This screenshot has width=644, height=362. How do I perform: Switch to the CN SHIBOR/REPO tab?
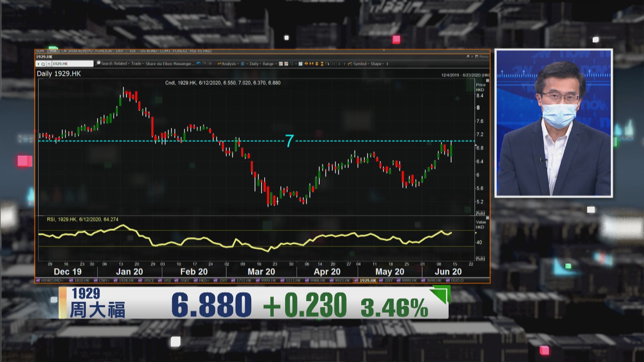[77, 51]
